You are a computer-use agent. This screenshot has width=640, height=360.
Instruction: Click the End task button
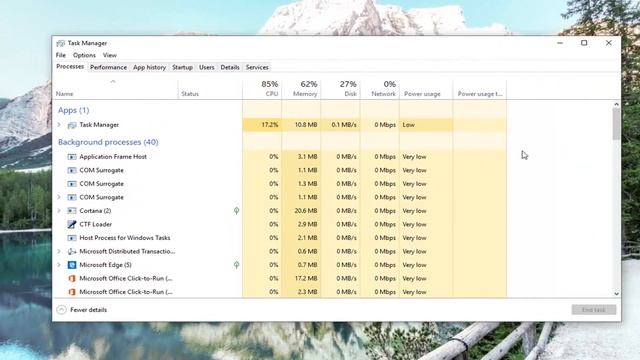click(593, 310)
